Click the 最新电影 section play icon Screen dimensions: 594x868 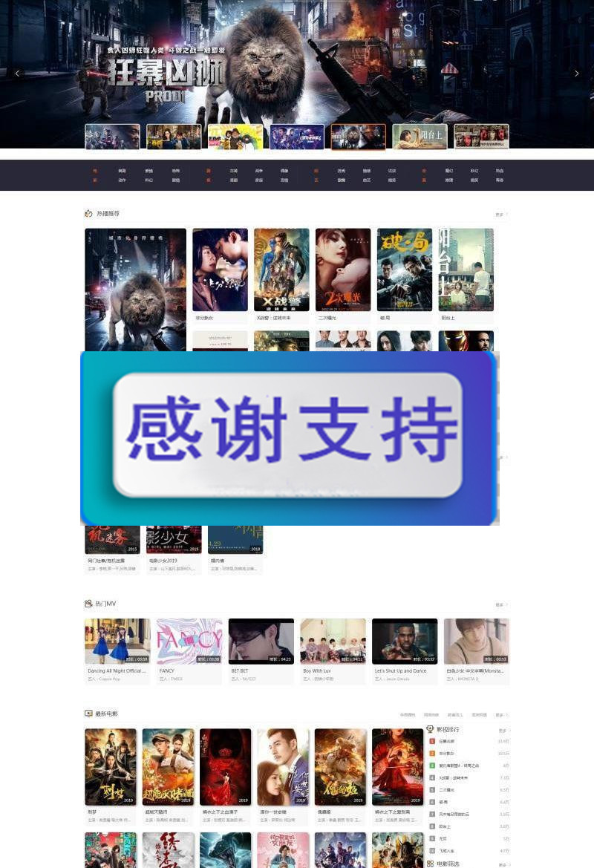point(88,714)
